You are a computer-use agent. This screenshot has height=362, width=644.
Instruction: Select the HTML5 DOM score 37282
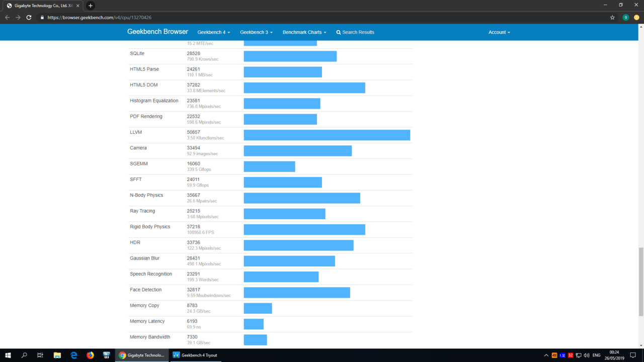[193, 85]
